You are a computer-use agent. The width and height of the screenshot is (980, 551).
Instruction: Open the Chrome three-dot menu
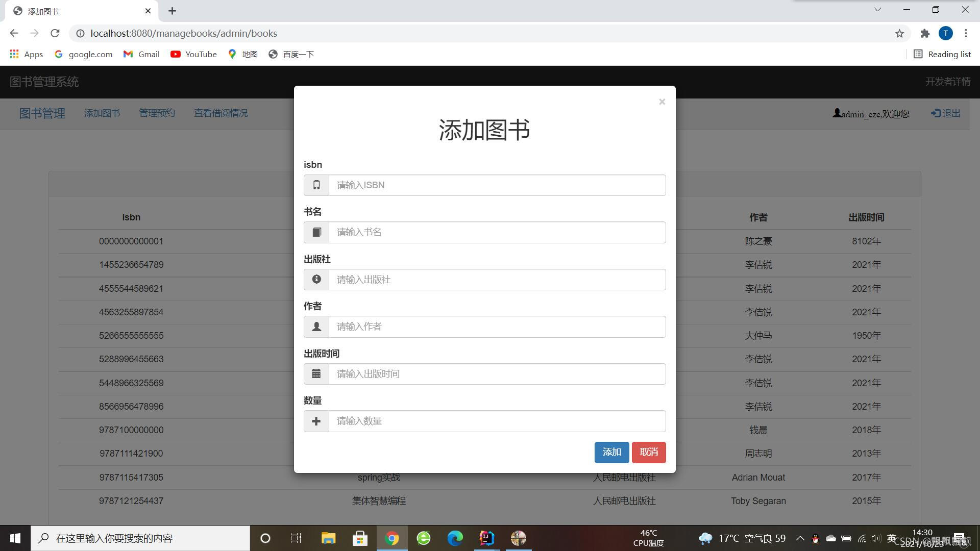pos(966,34)
